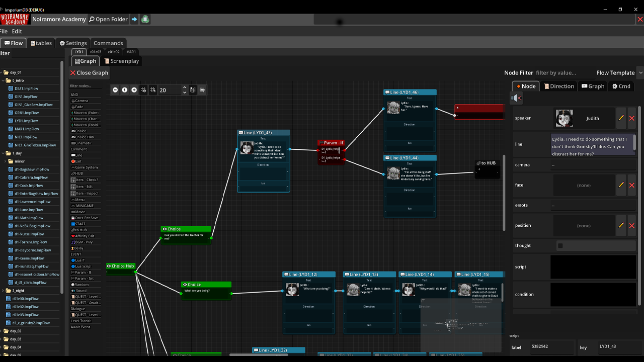
Task: Edit face value with pencil icon
Action: pyautogui.click(x=621, y=185)
